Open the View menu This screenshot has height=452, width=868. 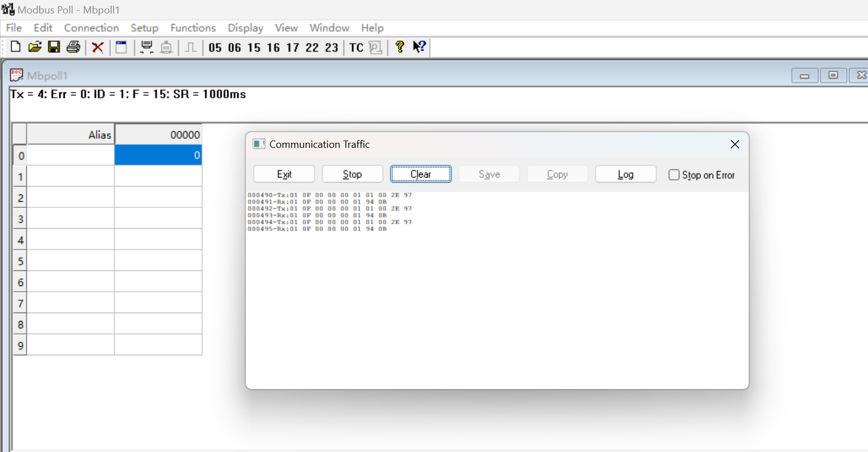(286, 28)
